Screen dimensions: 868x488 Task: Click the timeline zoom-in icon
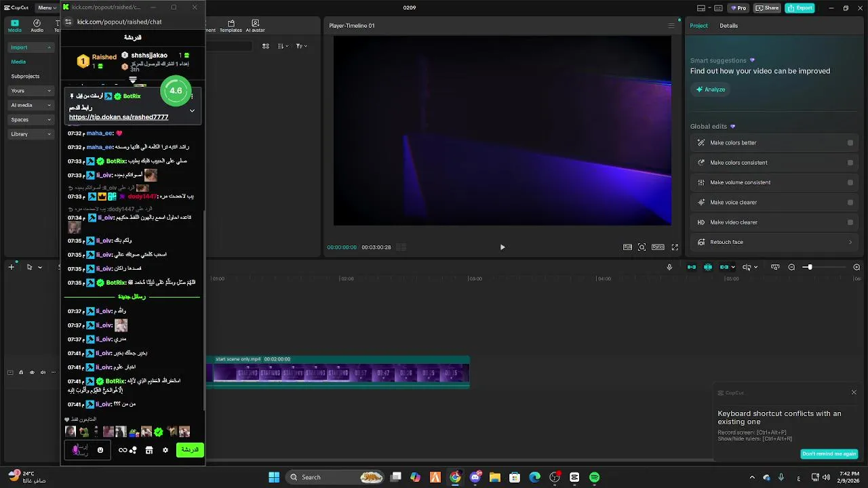(x=856, y=267)
